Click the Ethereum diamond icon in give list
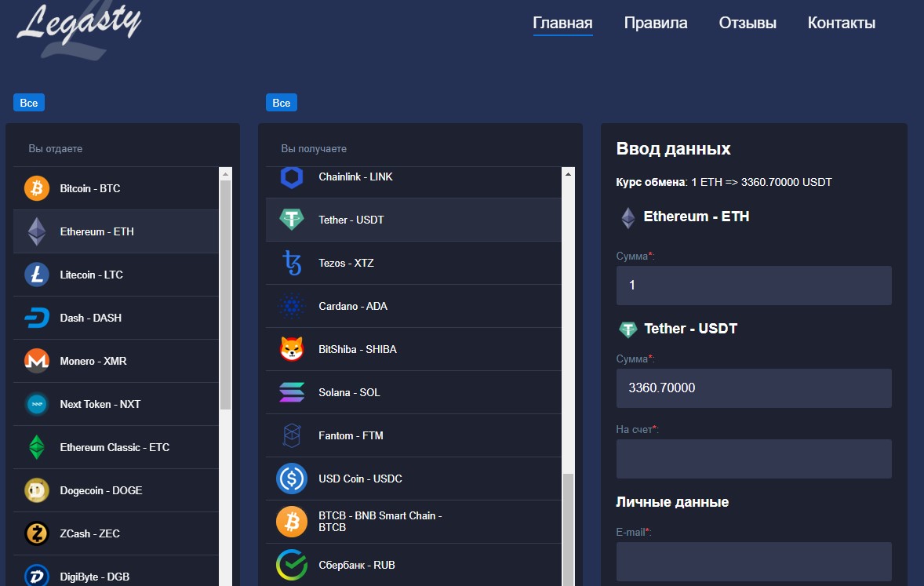Screen dimensions: 924x586 37,231
